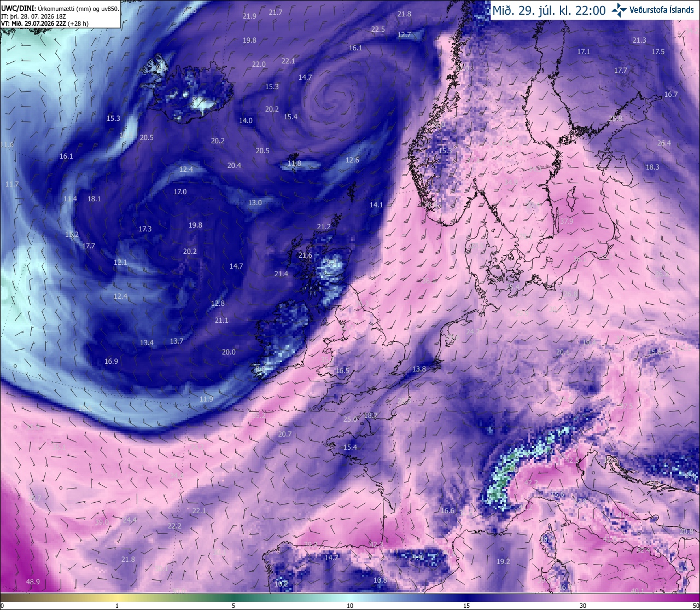Image resolution: width=700 pixels, height=610 pixels.
Task: Click the 22.5 value label
Action: point(378,29)
